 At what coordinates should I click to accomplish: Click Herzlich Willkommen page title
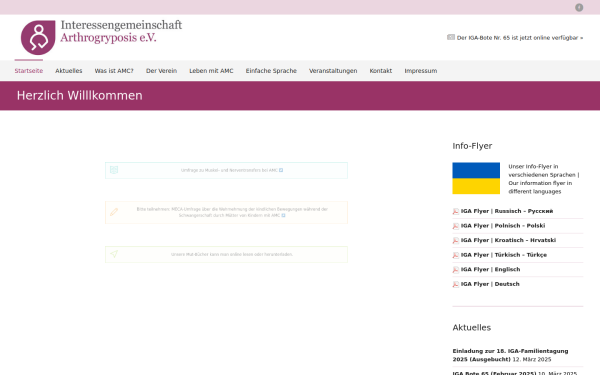click(80, 95)
